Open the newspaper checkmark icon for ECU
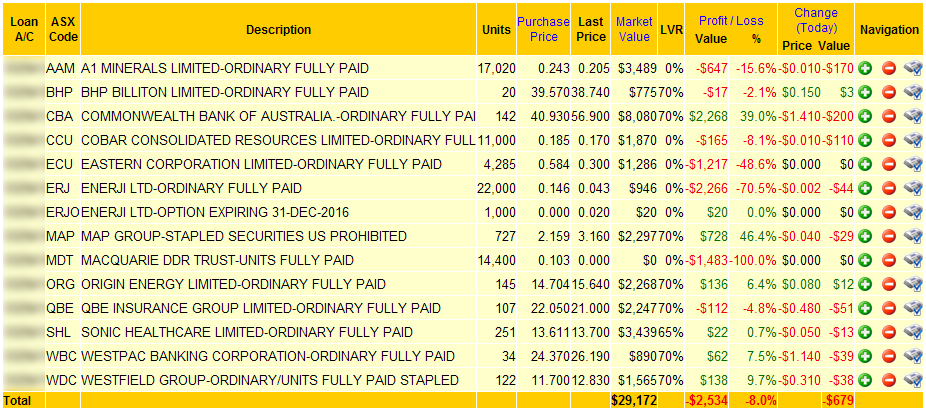This screenshot has width=926, height=411. pos(913,165)
